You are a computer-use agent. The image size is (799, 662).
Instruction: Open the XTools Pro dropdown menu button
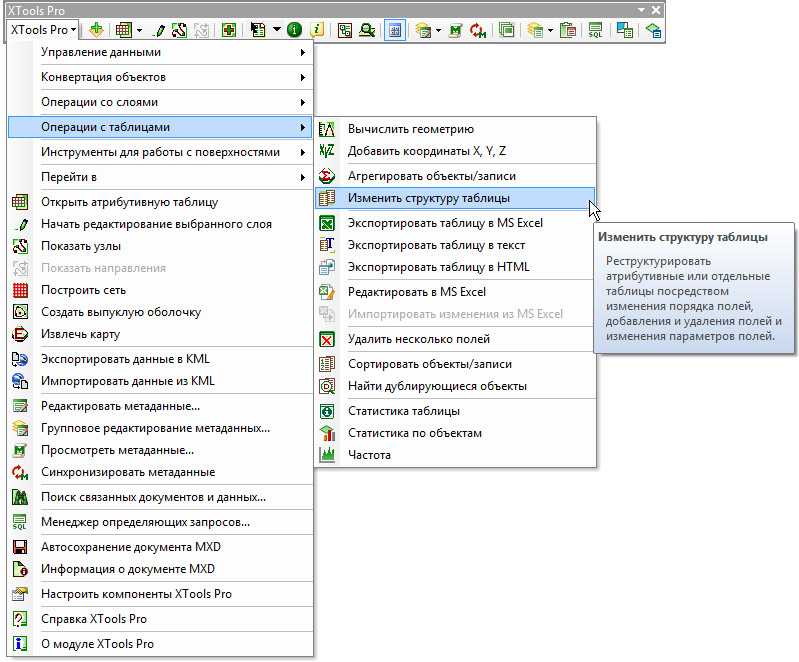[x=43, y=30]
